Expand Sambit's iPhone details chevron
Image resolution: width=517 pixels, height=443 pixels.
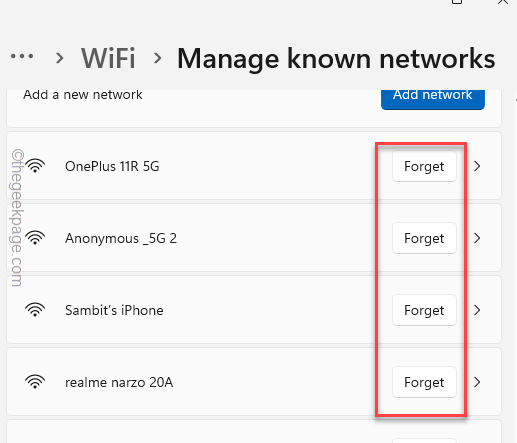(x=477, y=310)
